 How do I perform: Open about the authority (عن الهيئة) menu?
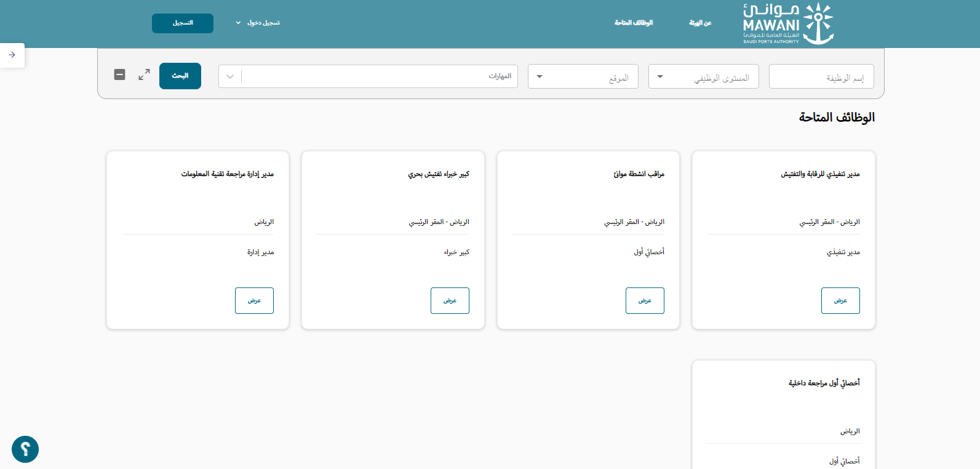700,23
